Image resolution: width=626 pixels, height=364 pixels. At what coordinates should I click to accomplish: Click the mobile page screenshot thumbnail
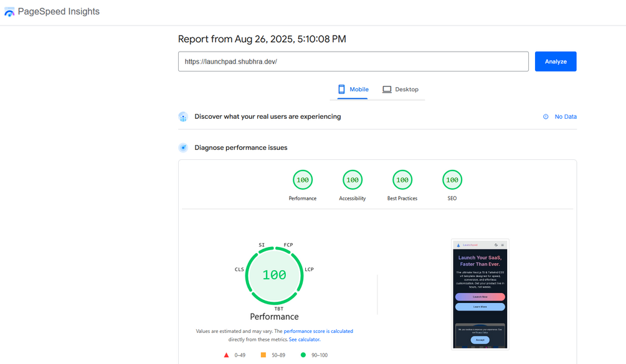coord(480,294)
